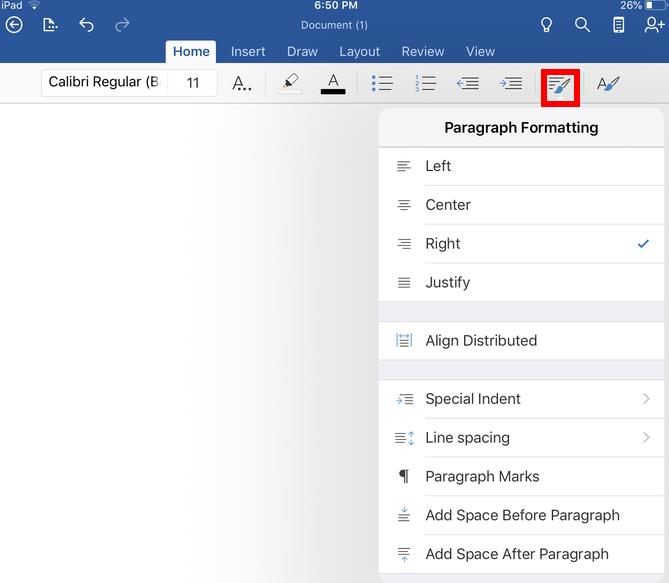The image size is (669, 583).
Task: Tap the Document (1) title
Action: click(334, 25)
